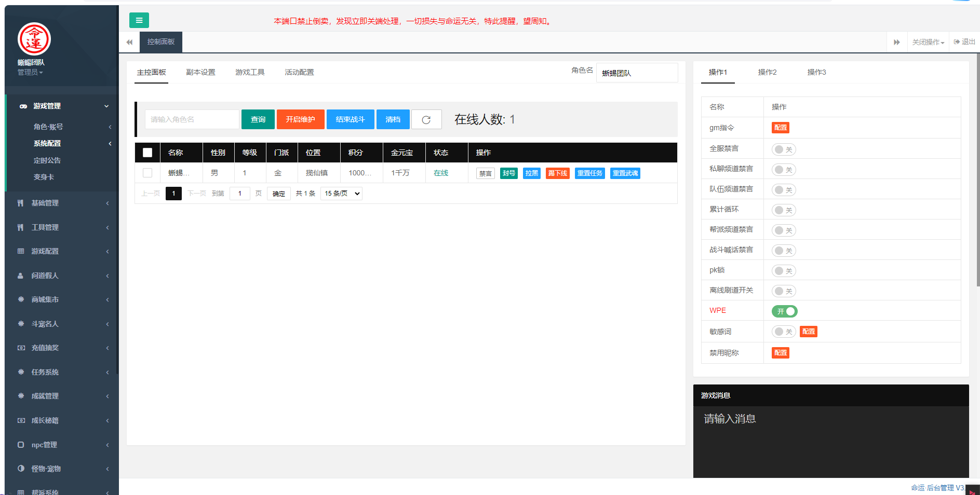Click the 退出 logout icon

coord(957,42)
